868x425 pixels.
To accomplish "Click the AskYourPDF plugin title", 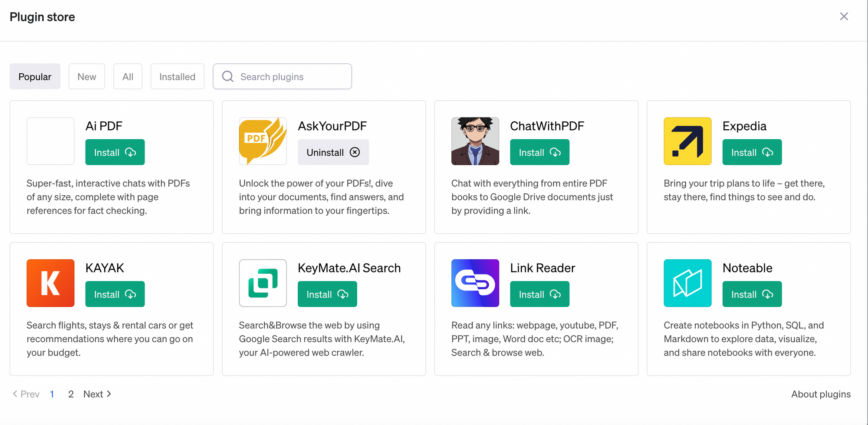I will 332,126.
